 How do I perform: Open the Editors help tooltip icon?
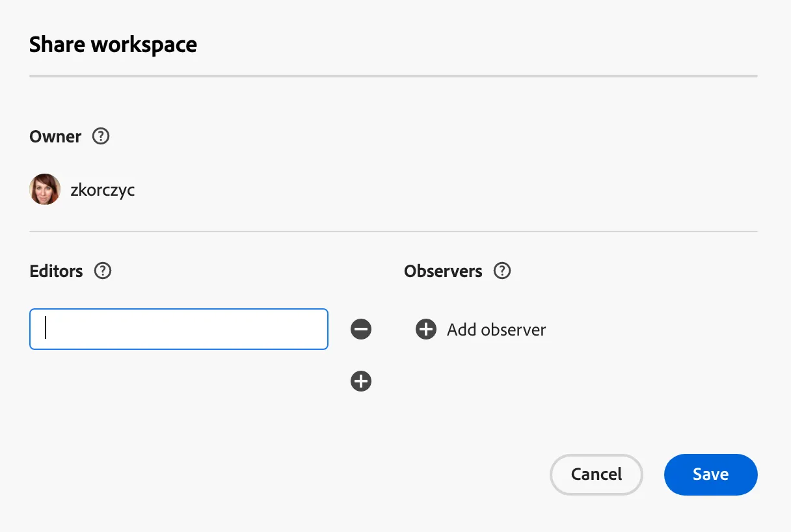103,271
